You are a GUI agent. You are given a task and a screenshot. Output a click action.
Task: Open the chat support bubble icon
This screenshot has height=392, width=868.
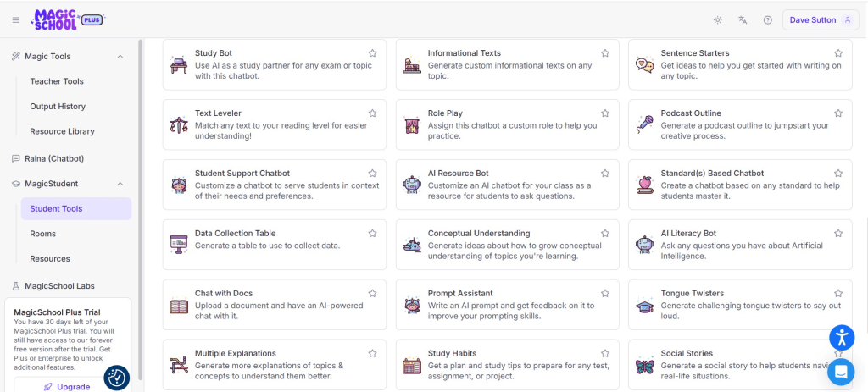(x=841, y=371)
